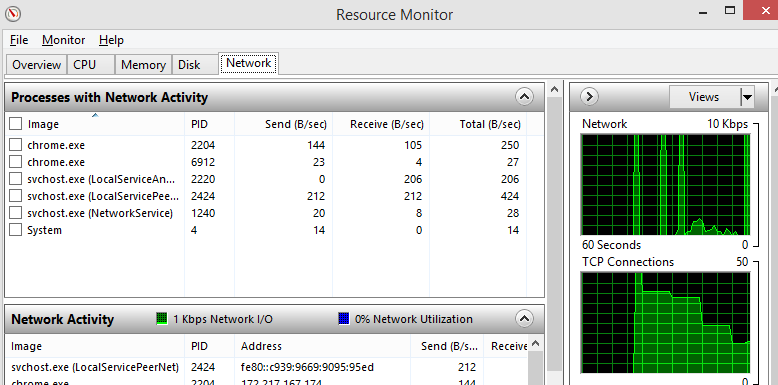
Task: Check the svchost.exe (LocalServiceAn...) checkbox
Action: [16, 179]
